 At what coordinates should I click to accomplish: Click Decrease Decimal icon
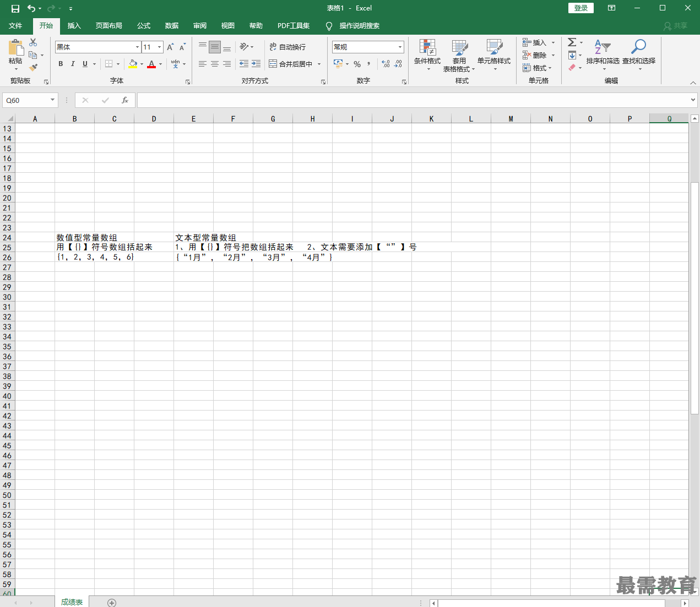click(398, 64)
